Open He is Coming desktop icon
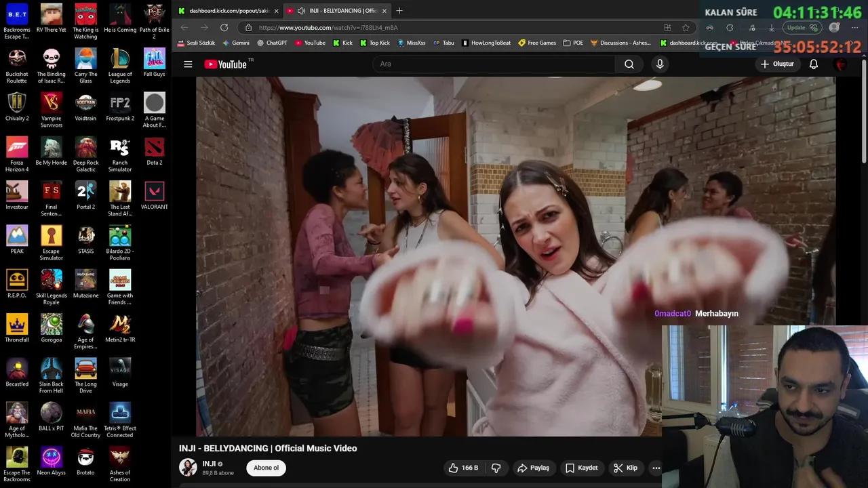 click(120, 18)
